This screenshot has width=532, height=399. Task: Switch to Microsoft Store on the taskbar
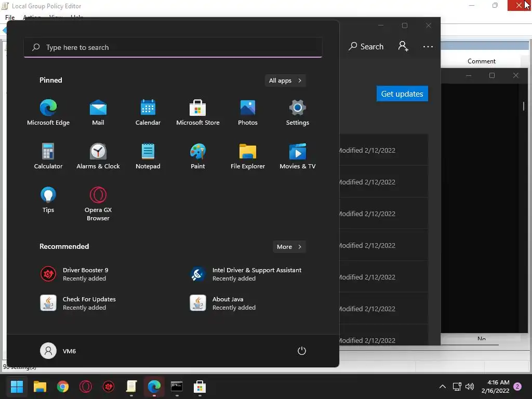[x=199, y=387]
